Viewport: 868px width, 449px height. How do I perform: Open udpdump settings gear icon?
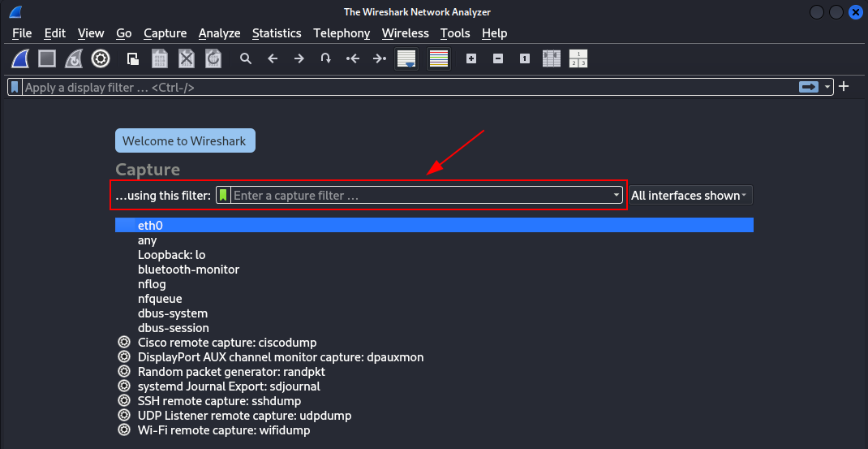point(124,415)
